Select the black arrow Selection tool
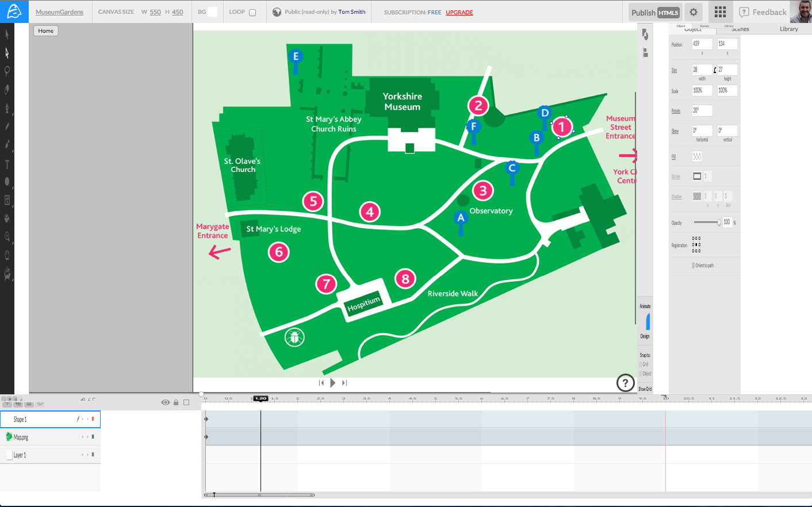This screenshot has height=507, width=812. coord(7,34)
